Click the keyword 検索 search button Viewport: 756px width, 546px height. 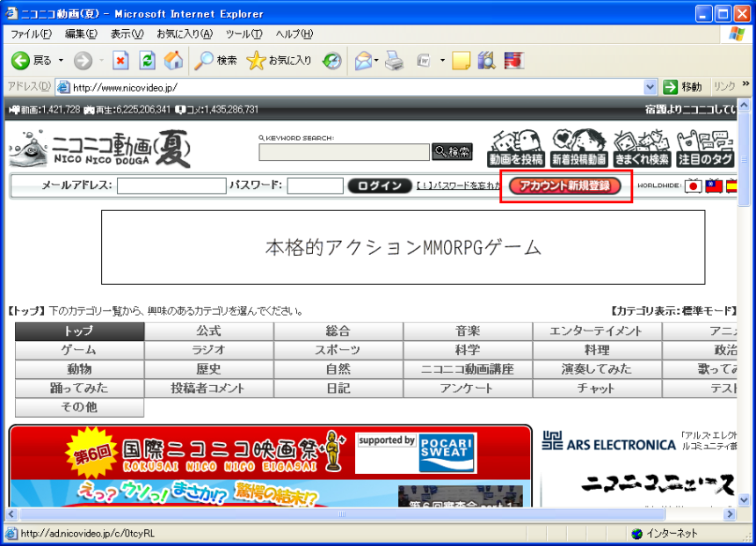[452, 152]
